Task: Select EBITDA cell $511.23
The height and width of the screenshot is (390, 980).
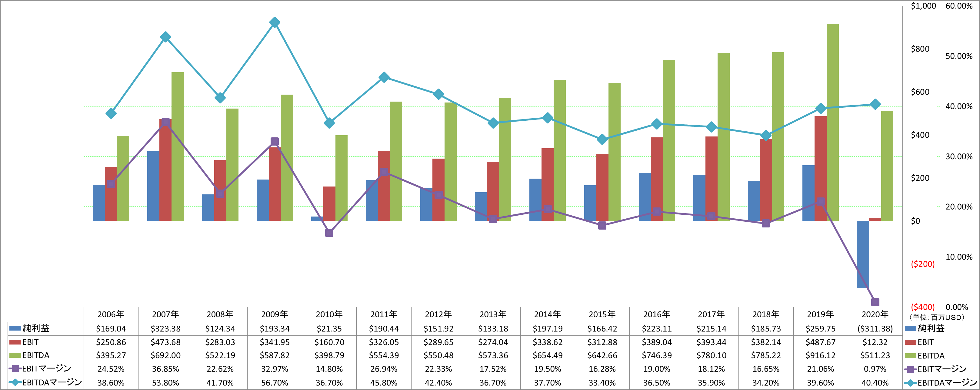Action: (875, 355)
